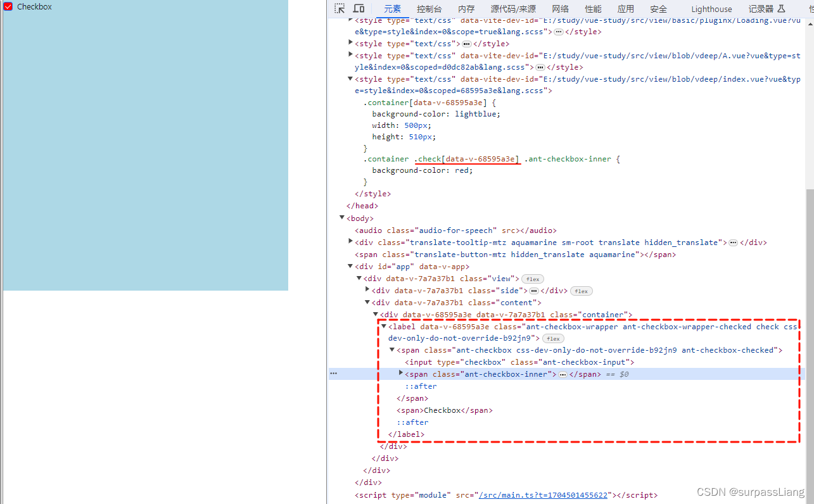This screenshot has height=504, width=814.
Task: Select the input type="checkbox" row
Action: (x=519, y=362)
